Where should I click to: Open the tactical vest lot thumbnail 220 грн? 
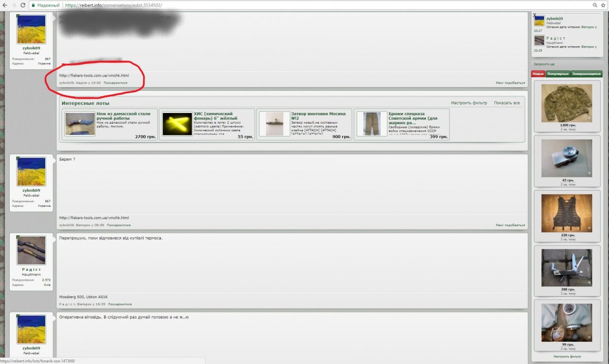pyautogui.click(x=567, y=213)
